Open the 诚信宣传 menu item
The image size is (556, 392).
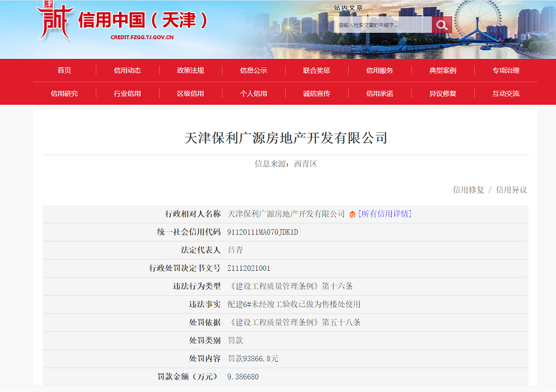317,94
